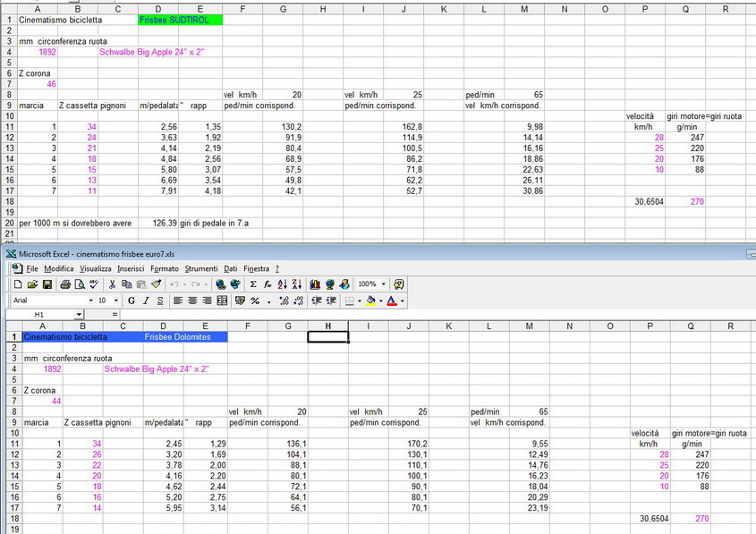Open the File menu

tap(32, 268)
